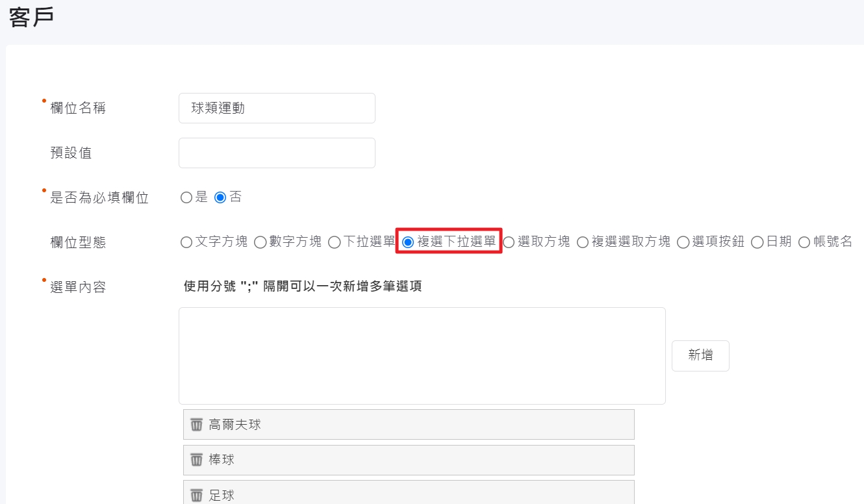Select 否 for required field
Screen dimensions: 864x504
(220, 197)
